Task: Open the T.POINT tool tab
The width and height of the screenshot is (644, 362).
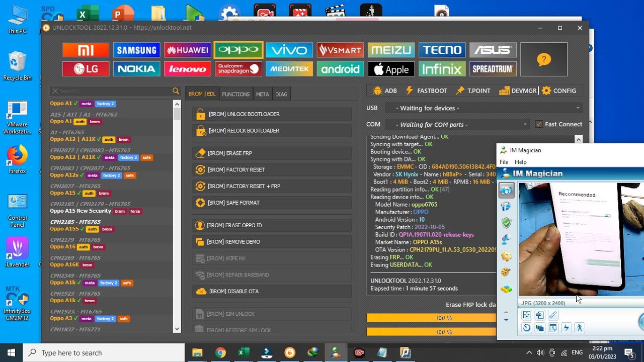Action: tap(473, 90)
